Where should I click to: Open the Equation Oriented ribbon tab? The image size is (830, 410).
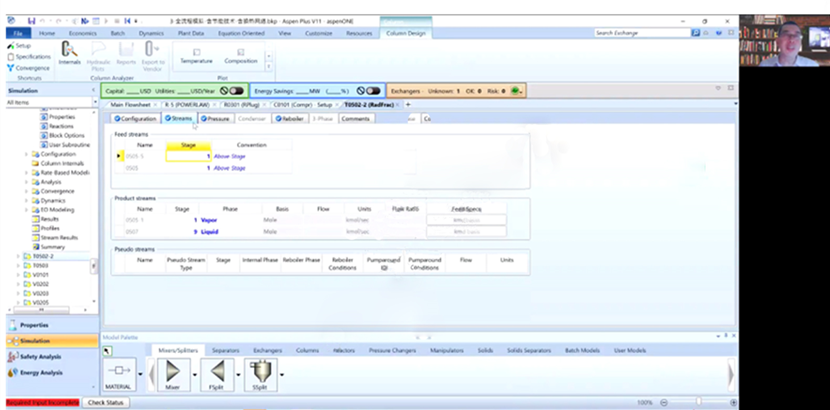click(241, 33)
